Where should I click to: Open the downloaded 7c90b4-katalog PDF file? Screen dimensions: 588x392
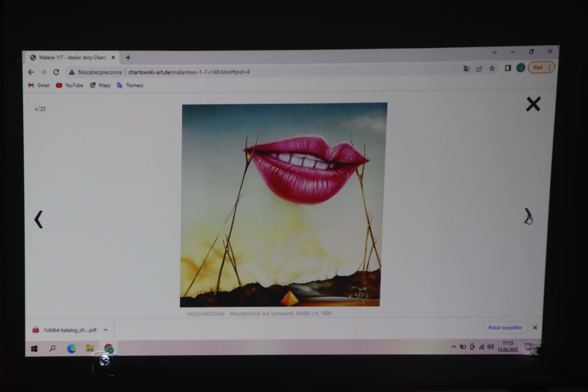[65, 330]
